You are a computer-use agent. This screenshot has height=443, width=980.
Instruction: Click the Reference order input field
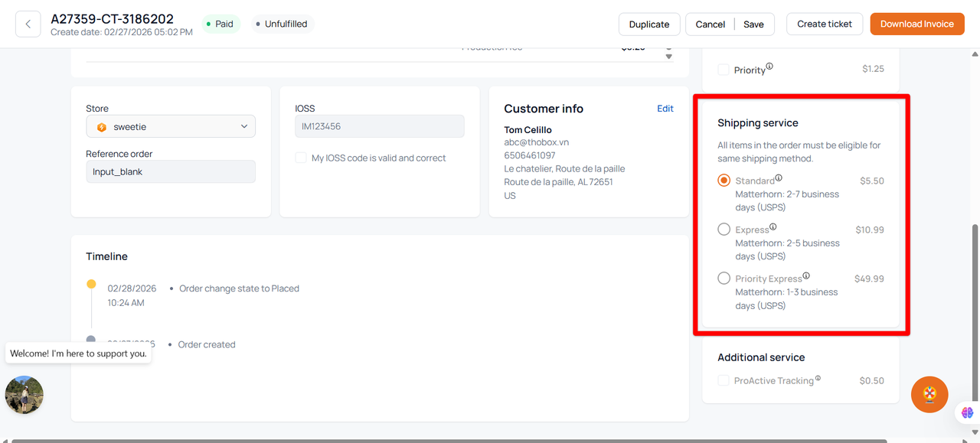pos(171,171)
